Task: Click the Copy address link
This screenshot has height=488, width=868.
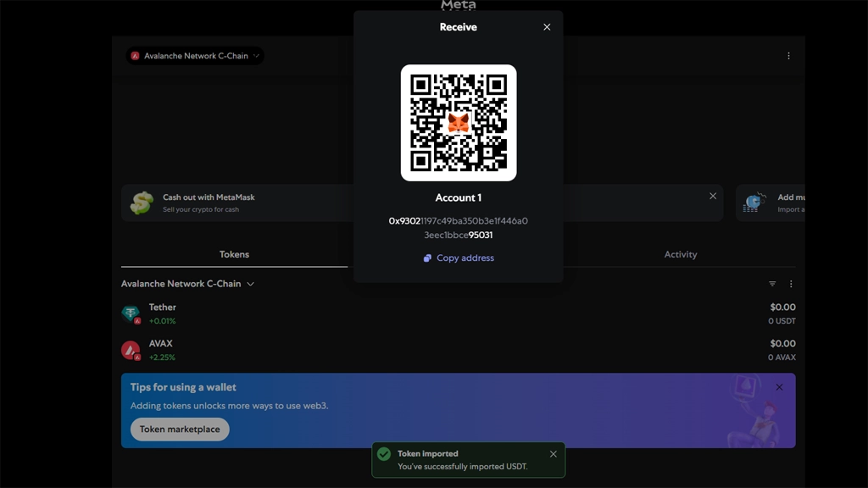Action: point(459,258)
